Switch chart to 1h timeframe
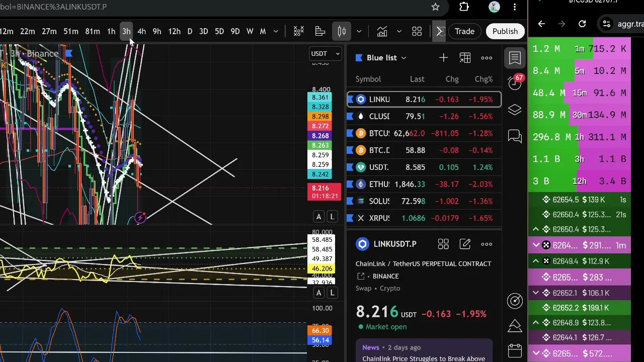This screenshot has width=644, height=362. (x=111, y=32)
